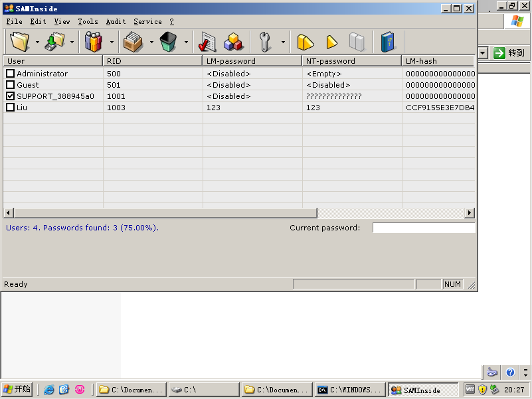
Task: Click the security shield tray icon
Action: click(x=482, y=390)
